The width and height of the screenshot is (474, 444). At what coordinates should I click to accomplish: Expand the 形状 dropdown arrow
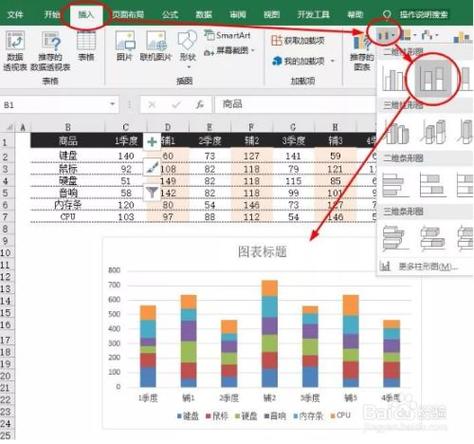point(188,68)
